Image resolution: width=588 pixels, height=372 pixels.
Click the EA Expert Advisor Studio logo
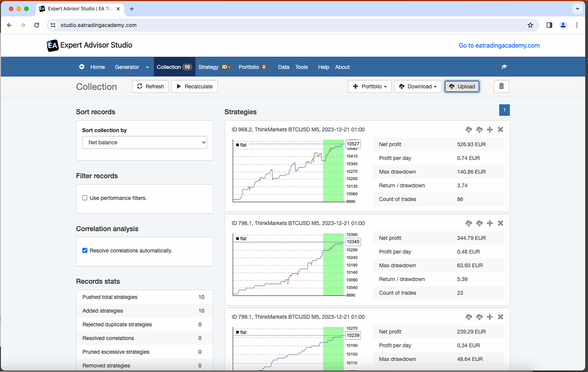pyautogui.click(x=89, y=45)
